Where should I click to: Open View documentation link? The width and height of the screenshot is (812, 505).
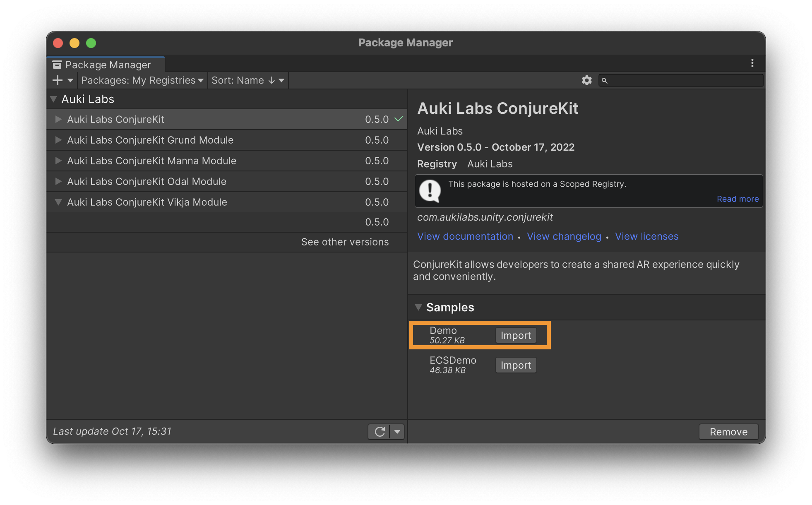(465, 236)
